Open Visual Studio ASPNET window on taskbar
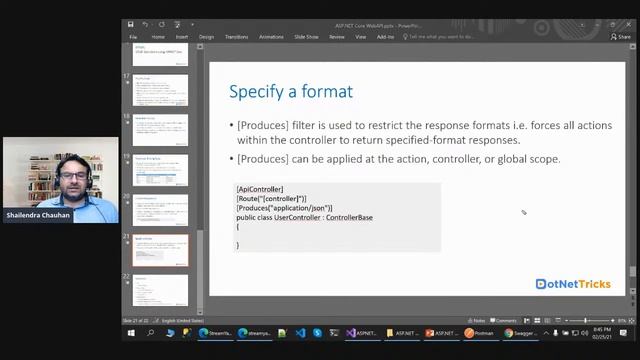This screenshot has height=360, width=640. [x=362, y=333]
